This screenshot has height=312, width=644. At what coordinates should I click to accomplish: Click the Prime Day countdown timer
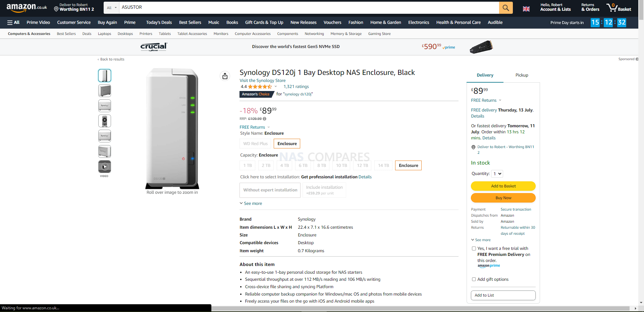click(x=608, y=23)
